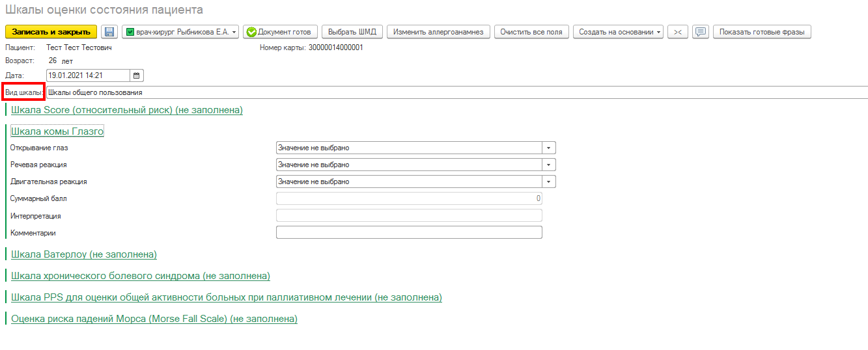The width and height of the screenshot is (868, 350).
Task: Click 'Показать готовые фразы' button
Action: coord(761,32)
